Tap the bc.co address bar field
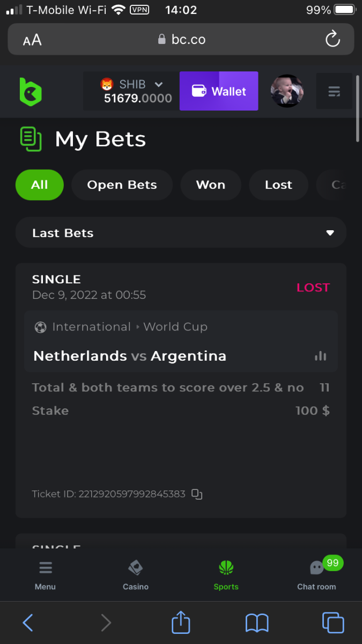The image size is (362, 644). point(181,40)
